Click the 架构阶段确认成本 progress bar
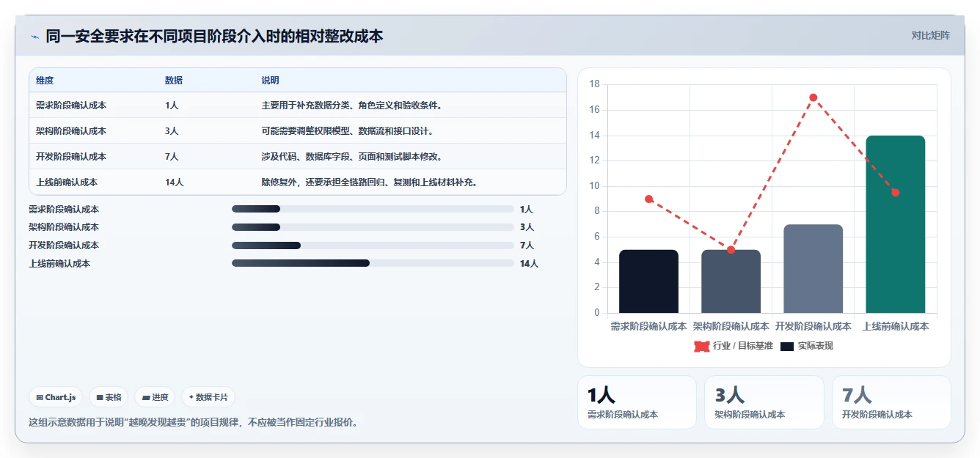This screenshot has width=980, height=458. 373,227
